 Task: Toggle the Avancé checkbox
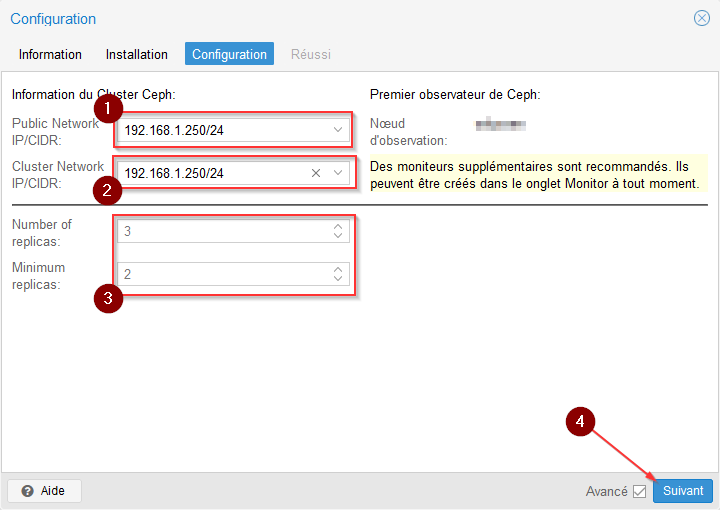click(x=640, y=492)
